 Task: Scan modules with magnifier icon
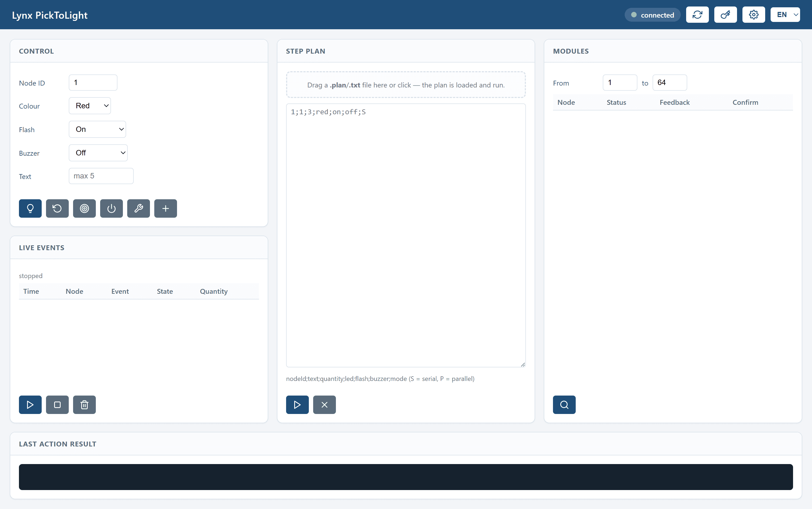(x=564, y=405)
